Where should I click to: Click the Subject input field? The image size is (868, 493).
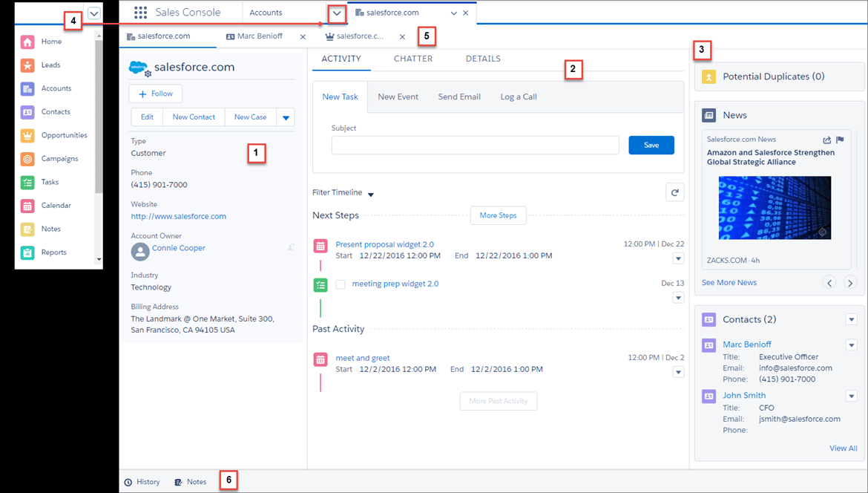pos(476,145)
